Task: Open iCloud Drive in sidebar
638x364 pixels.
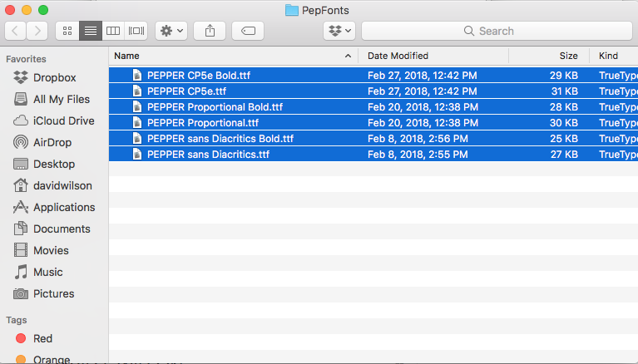Action: click(x=54, y=121)
